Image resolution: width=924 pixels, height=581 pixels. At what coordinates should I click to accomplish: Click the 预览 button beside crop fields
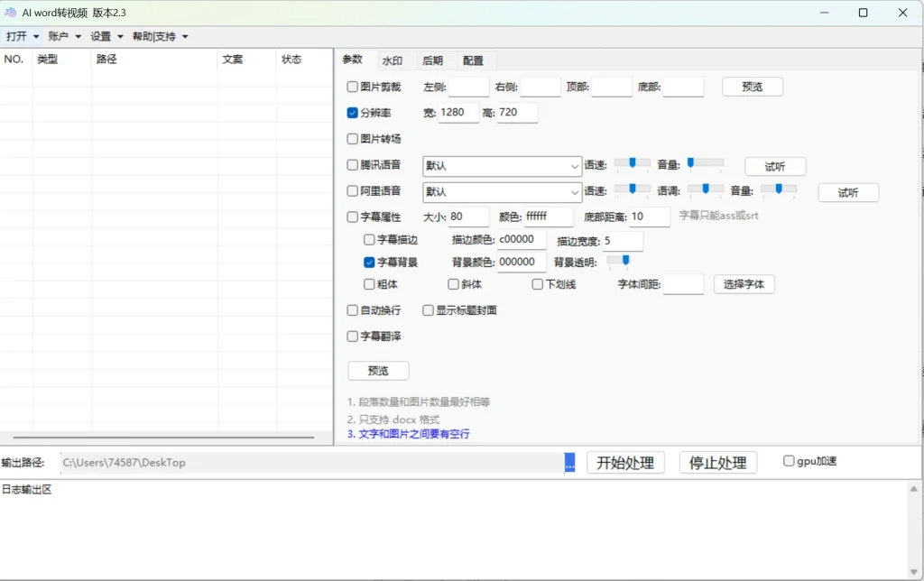pyautogui.click(x=753, y=87)
